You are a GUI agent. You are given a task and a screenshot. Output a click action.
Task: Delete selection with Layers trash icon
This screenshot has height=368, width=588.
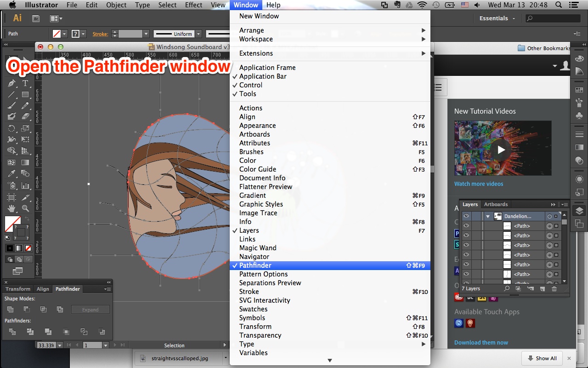(x=554, y=289)
